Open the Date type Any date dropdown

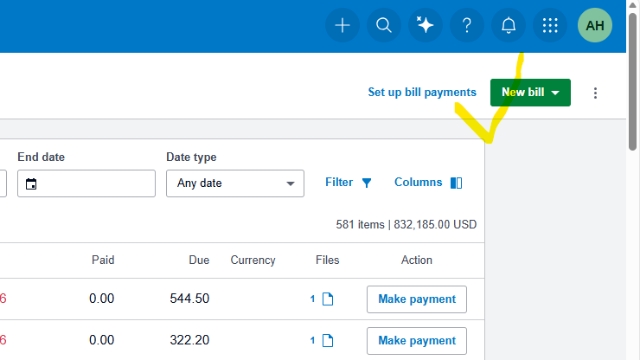pos(235,183)
